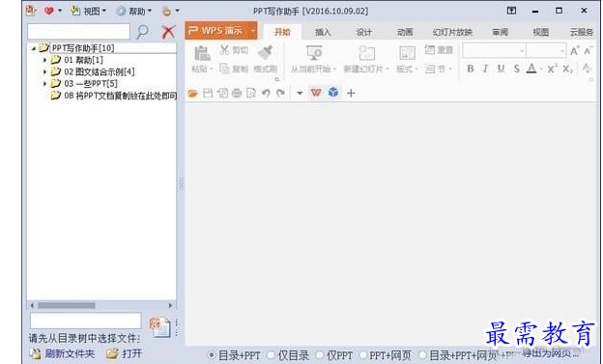Image resolution: width=603 pixels, height=364 pixels.
Task: Click the New Slide (新建幻灯片) icon
Action: tap(366, 53)
